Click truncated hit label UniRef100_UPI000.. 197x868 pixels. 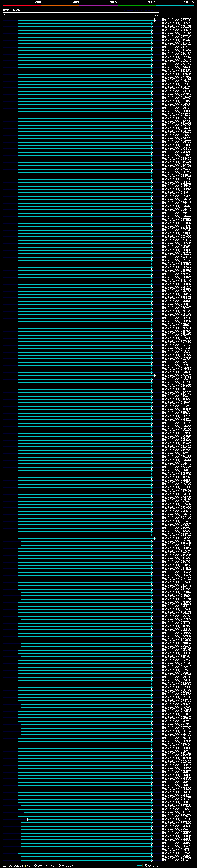[178, 145]
